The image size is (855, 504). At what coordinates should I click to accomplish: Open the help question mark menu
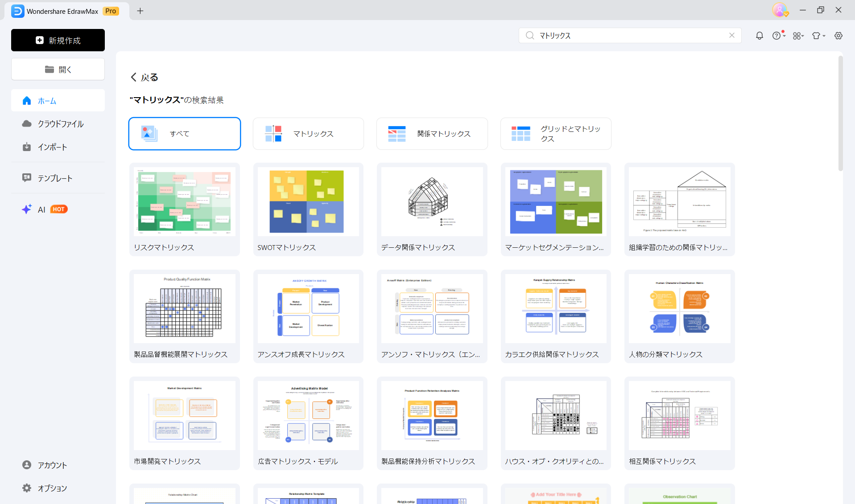778,36
